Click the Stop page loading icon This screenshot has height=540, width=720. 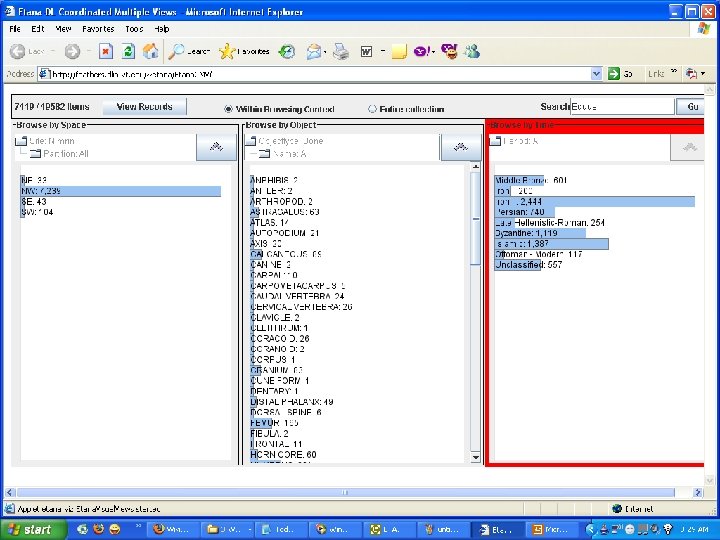point(106,51)
